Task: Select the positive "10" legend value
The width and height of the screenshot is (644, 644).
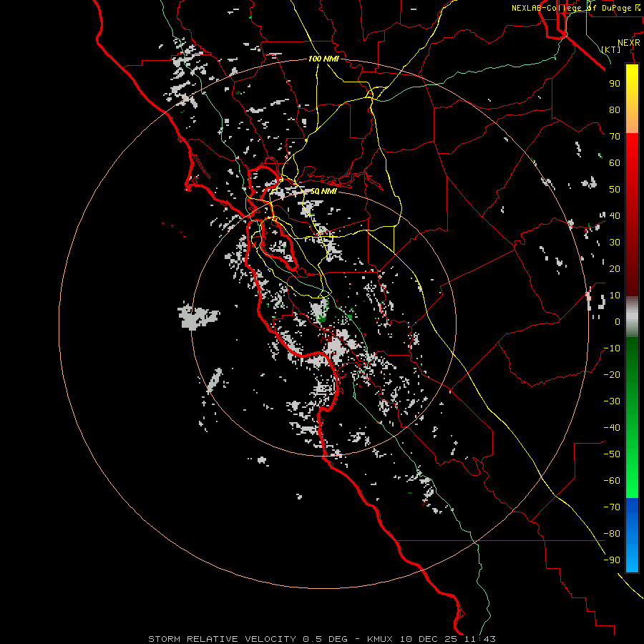Action: tap(615, 296)
